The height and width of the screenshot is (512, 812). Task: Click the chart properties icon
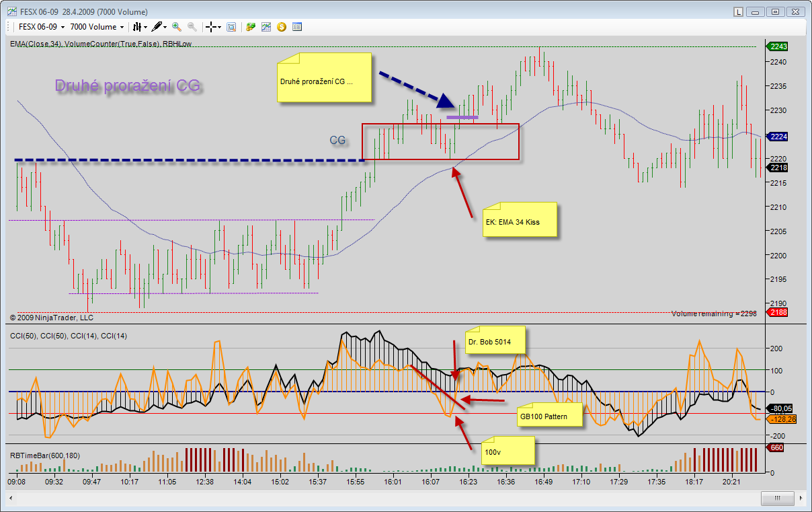pyautogui.click(x=266, y=27)
